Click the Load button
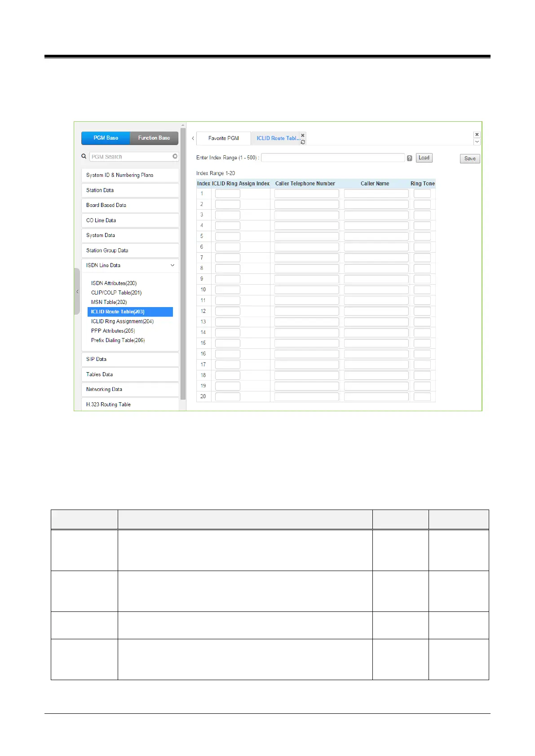 coord(424,158)
